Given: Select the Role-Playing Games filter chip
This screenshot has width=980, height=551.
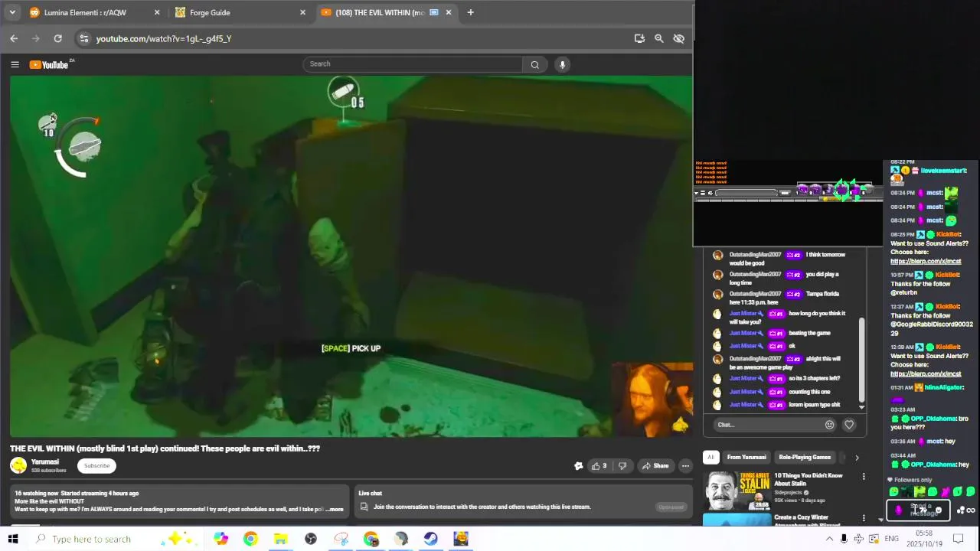Looking at the screenshot, I should 805,458.
